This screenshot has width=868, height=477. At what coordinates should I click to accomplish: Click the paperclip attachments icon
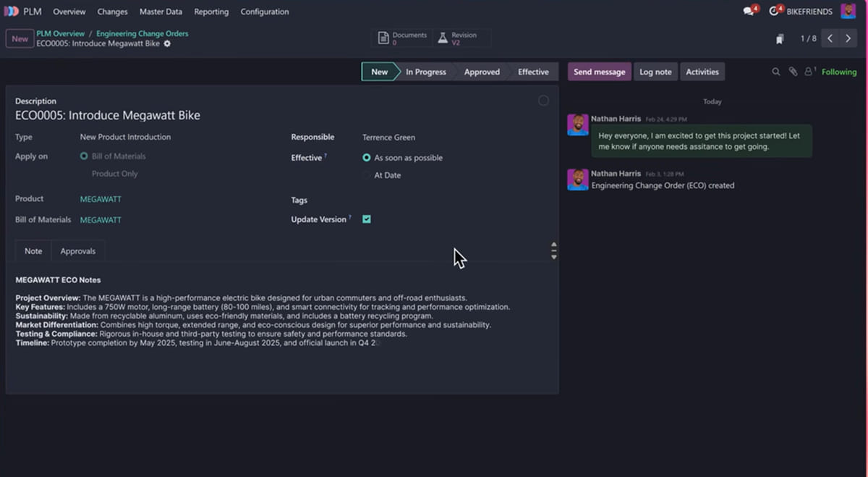pyautogui.click(x=793, y=72)
